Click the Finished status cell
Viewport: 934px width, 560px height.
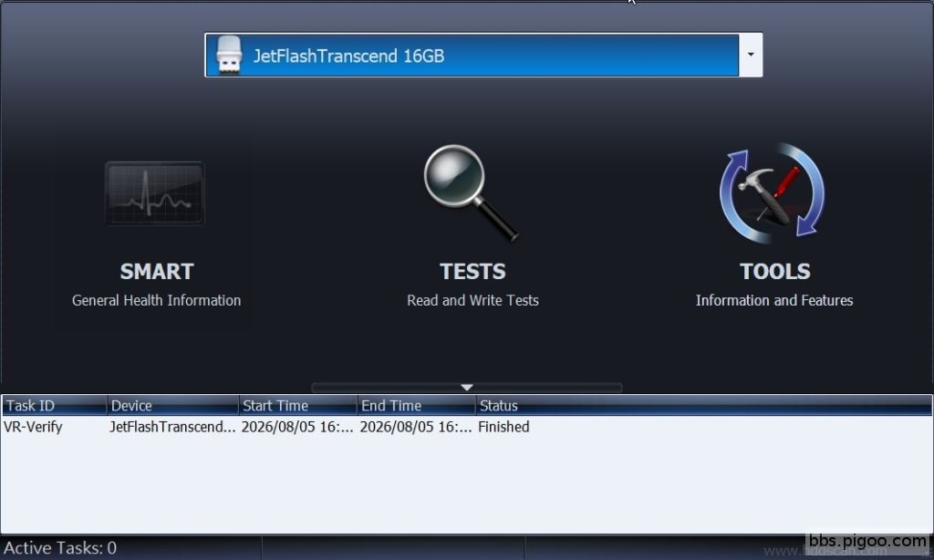click(x=503, y=427)
